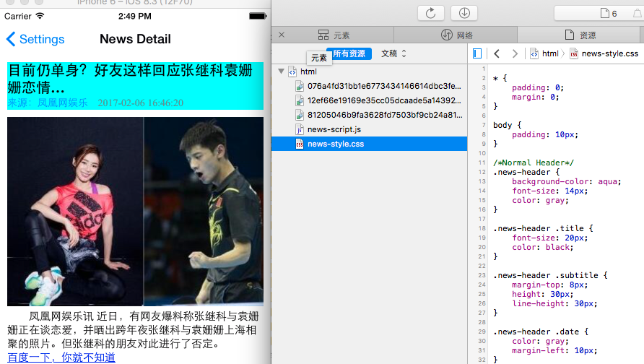This screenshot has height=364, width=644.
Task: Collapse the html tree disclosure triangle
Action: (x=281, y=71)
